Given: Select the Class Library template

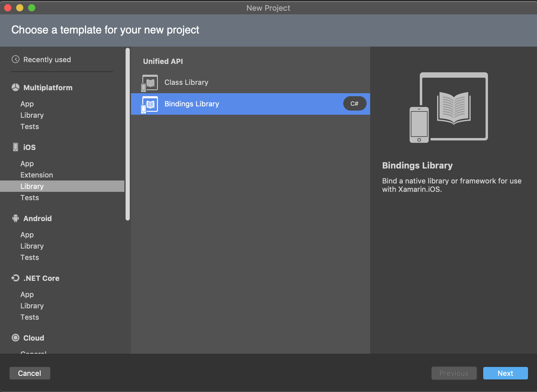Looking at the screenshot, I should (x=251, y=82).
